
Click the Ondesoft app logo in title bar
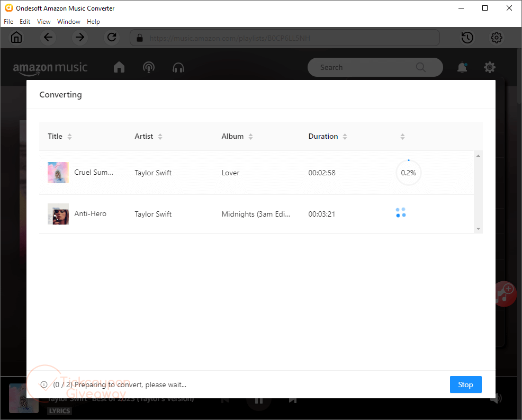pos(8,8)
